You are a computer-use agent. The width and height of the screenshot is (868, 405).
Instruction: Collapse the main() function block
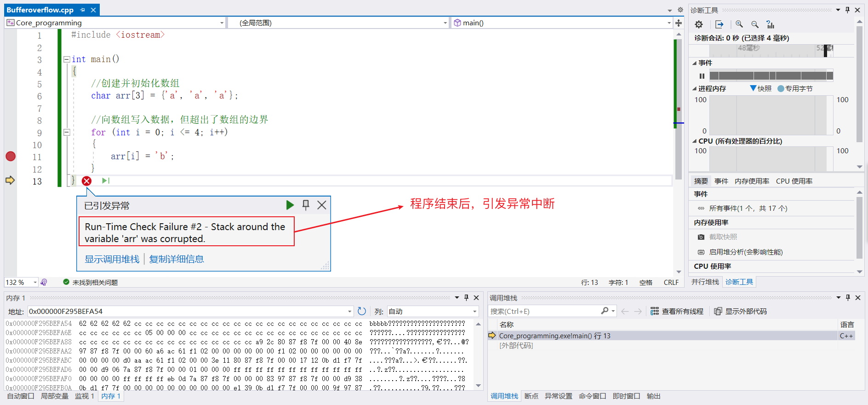click(67, 59)
